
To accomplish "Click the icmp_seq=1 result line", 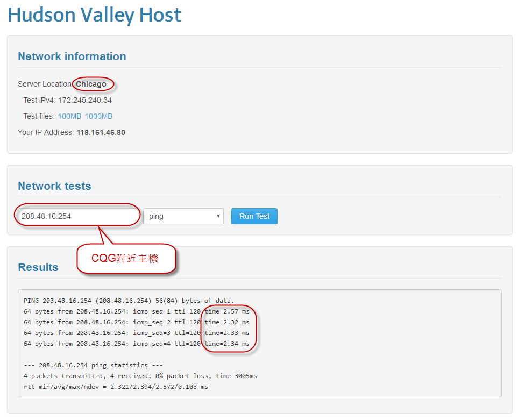I will [137, 311].
